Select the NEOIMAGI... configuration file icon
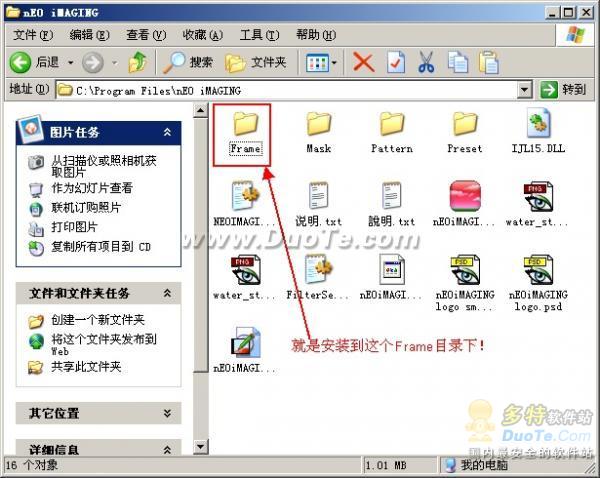 click(245, 196)
